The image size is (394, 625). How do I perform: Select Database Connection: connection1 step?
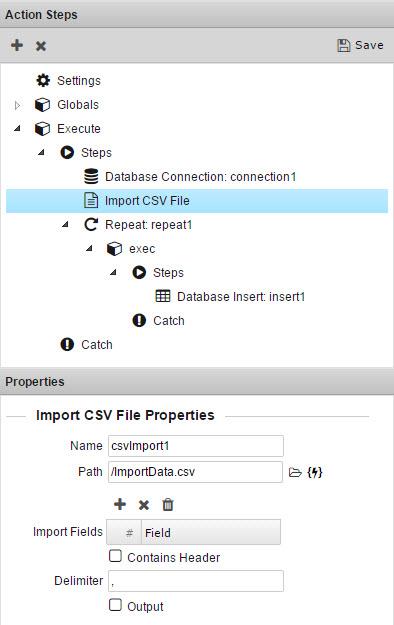point(191,177)
